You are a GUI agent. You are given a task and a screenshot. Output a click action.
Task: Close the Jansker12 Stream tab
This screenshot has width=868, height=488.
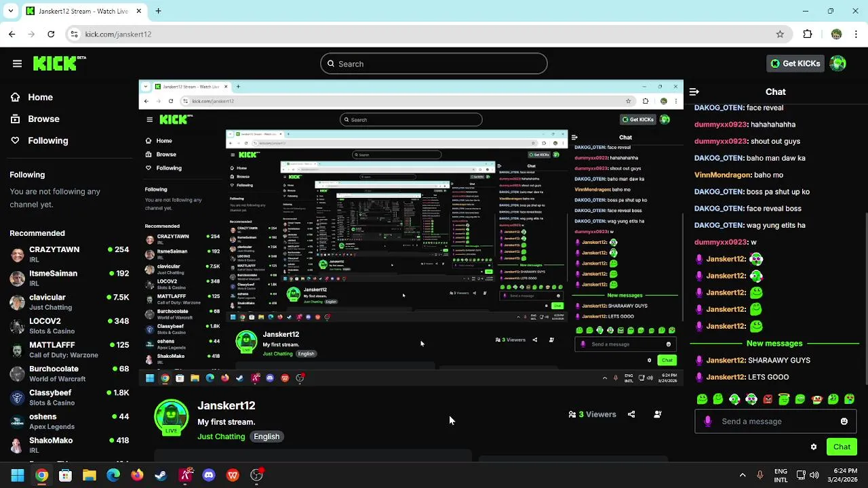(x=139, y=11)
